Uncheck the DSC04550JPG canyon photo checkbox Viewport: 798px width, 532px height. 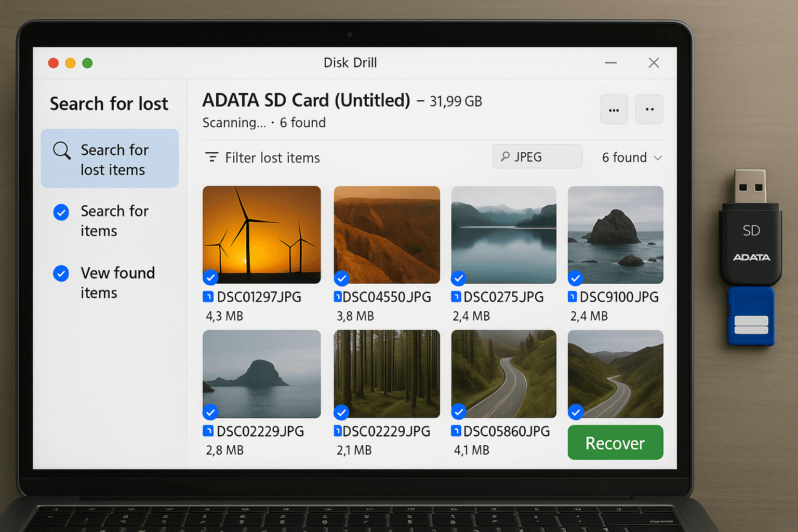pos(341,278)
